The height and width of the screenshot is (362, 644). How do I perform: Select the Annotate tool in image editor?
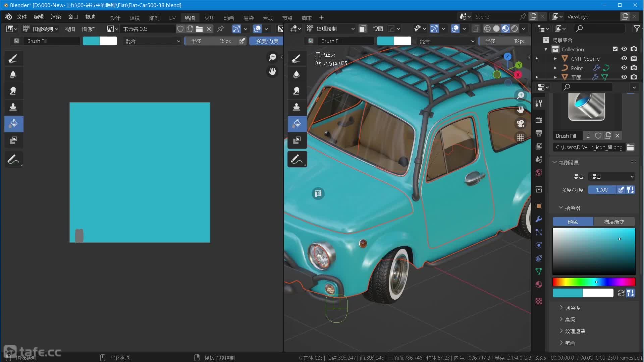click(x=13, y=159)
